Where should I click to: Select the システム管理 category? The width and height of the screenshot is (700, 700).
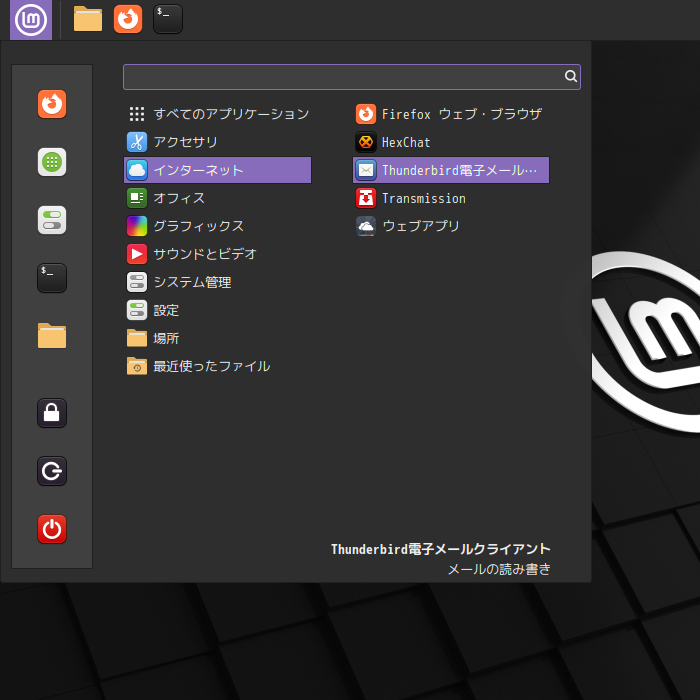pos(217,282)
